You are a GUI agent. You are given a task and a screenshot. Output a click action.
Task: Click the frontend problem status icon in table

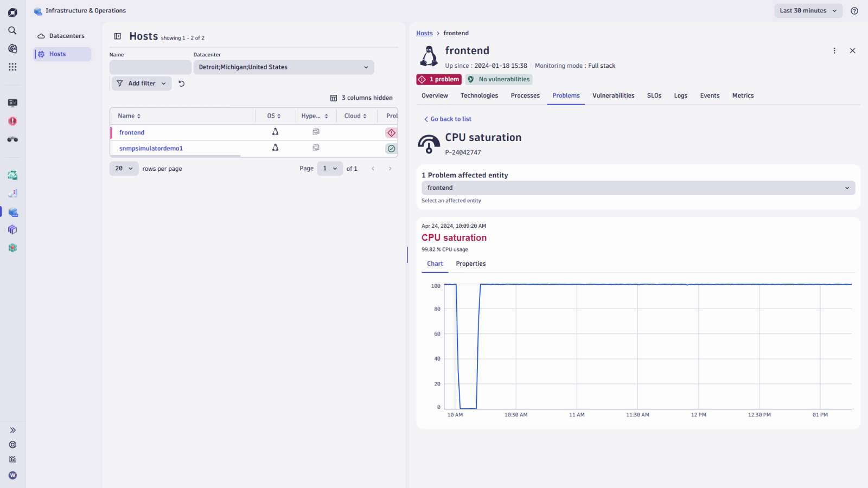point(391,132)
